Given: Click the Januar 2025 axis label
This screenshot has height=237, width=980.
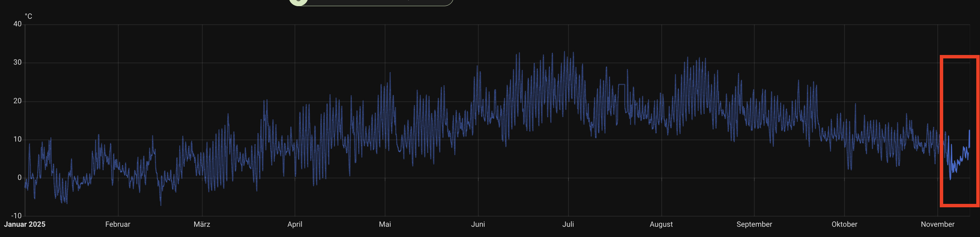Looking at the screenshot, I should (x=25, y=224).
